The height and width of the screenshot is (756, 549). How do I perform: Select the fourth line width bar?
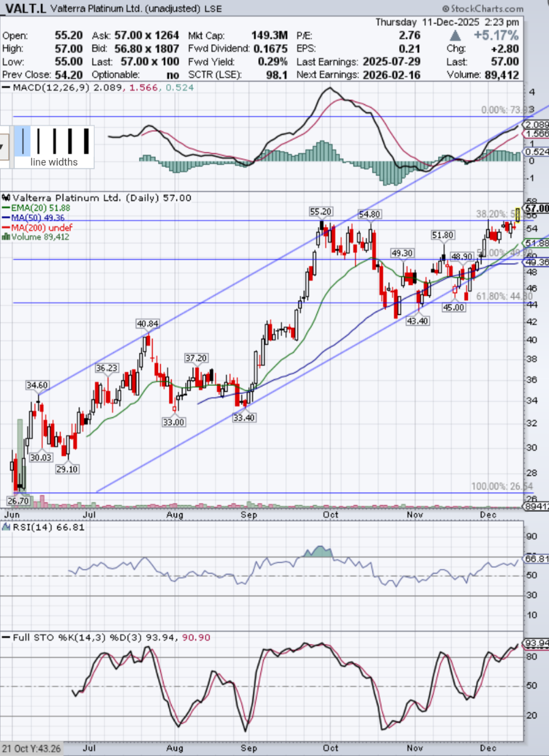[70, 141]
